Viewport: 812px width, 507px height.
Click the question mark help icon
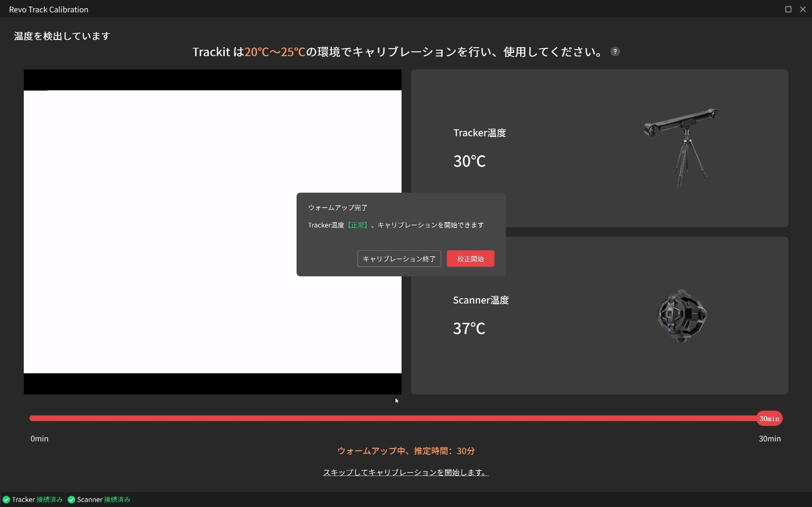[x=615, y=52]
